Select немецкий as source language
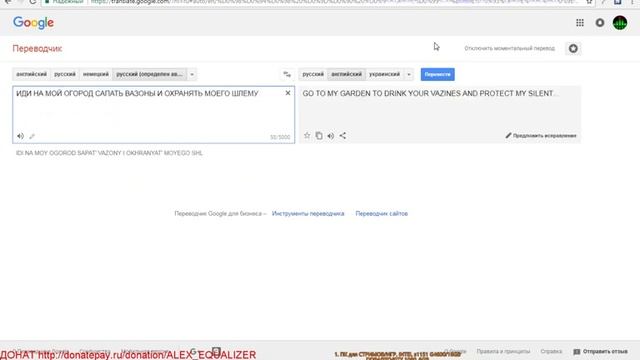 [96, 74]
